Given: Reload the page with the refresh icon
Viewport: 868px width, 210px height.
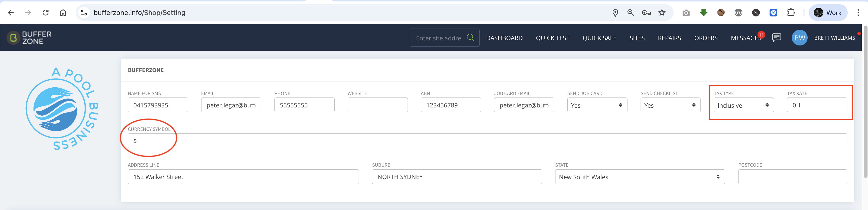Looking at the screenshot, I should click(x=46, y=13).
